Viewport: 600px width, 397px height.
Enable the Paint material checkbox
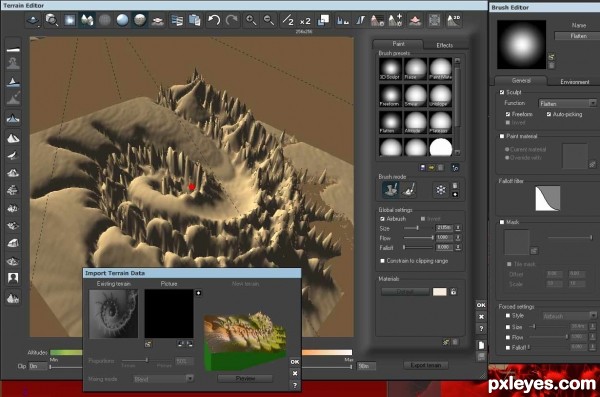click(502, 136)
